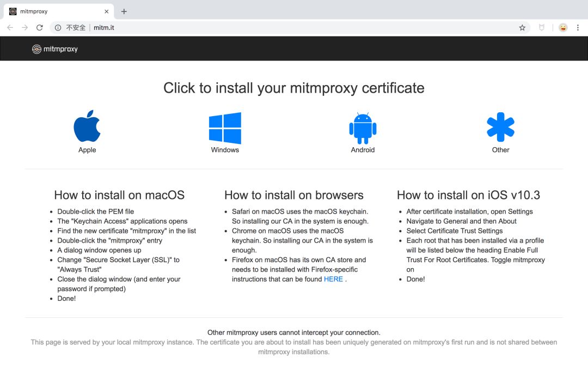The width and height of the screenshot is (588, 368).
Task: Click 'Close the dialog window' list item
Action: coord(119,284)
